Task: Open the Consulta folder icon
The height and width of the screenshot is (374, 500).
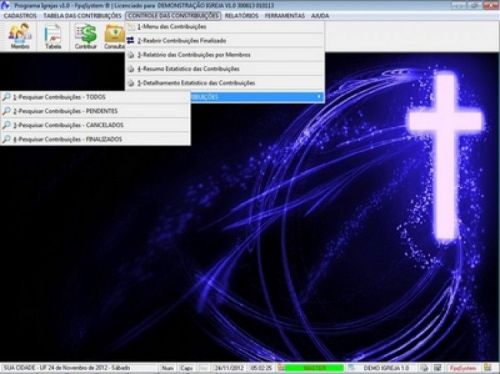Action: (114, 36)
